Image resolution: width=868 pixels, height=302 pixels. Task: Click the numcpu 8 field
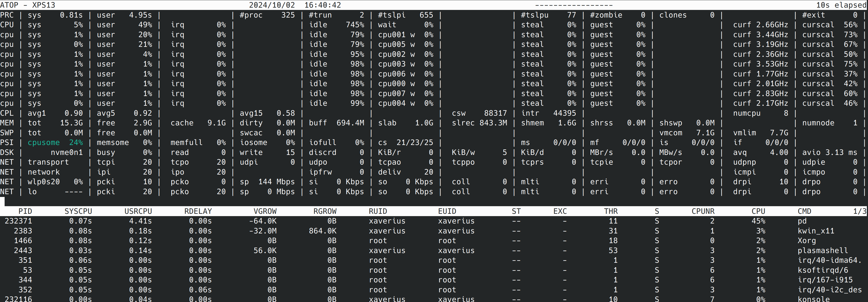tap(761, 113)
